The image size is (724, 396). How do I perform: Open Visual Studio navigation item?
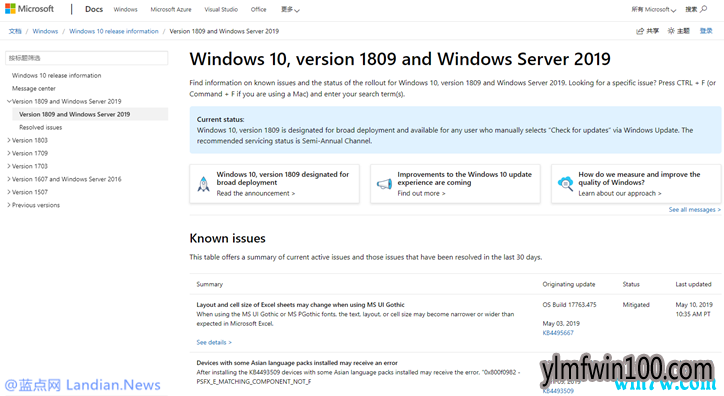pos(221,9)
